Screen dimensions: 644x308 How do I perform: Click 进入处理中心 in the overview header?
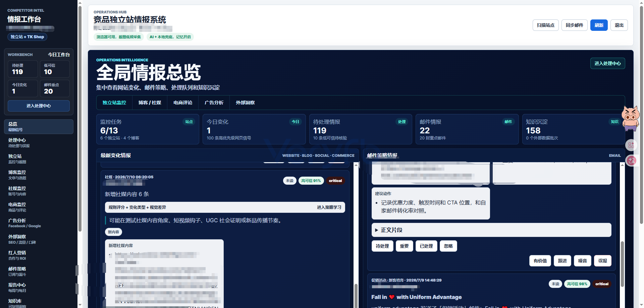coord(607,63)
